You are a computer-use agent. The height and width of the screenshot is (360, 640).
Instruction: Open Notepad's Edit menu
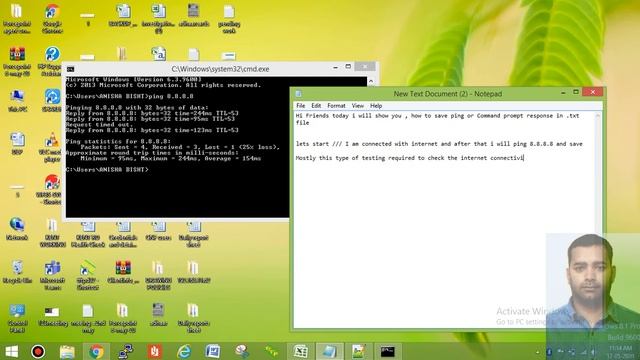tap(316, 106)
